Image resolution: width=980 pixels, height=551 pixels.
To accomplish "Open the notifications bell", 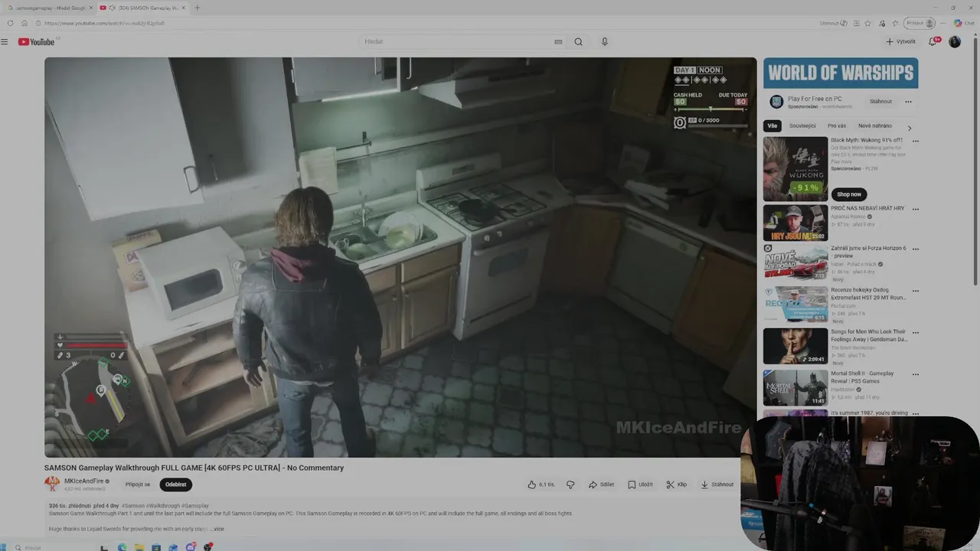I will pyautogui.click(x=933, y=41).
